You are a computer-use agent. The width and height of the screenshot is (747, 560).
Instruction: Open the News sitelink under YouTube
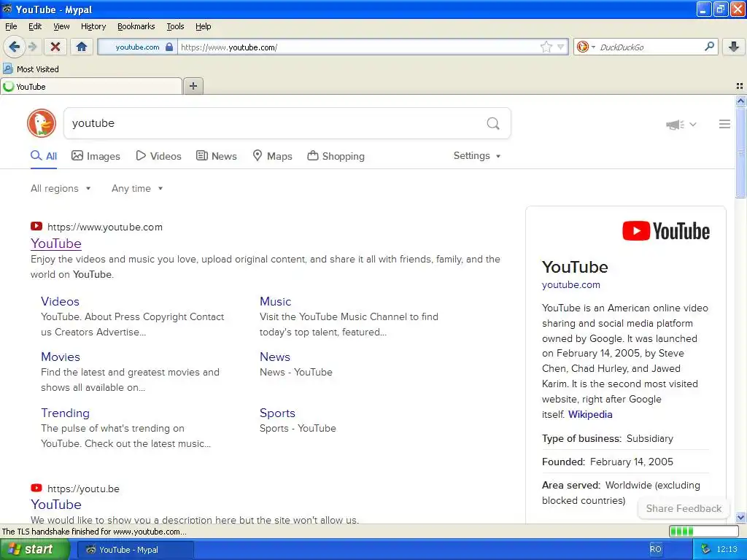click(x=275, y=357)
